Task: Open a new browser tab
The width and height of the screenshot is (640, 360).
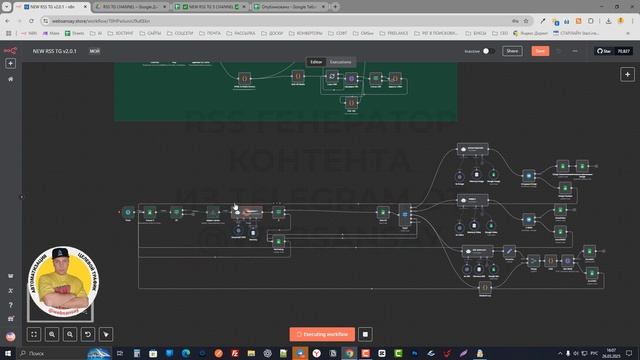Action: point(335,7)
